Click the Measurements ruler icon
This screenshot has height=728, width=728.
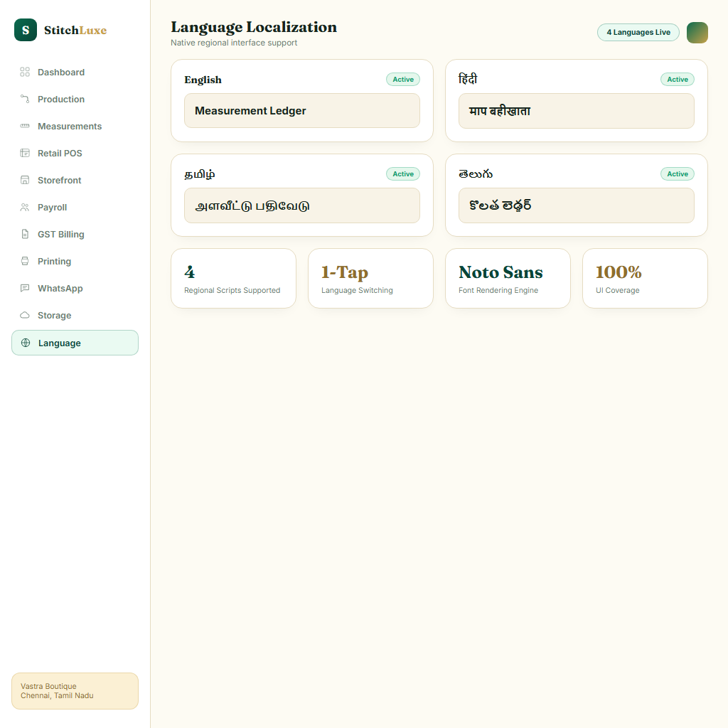coord(25,126)
